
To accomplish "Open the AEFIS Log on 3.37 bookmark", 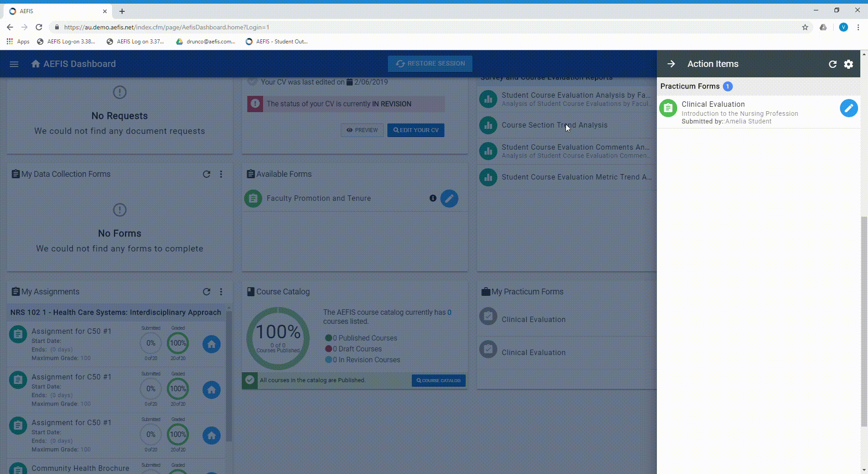I will [x=135, y=42].
